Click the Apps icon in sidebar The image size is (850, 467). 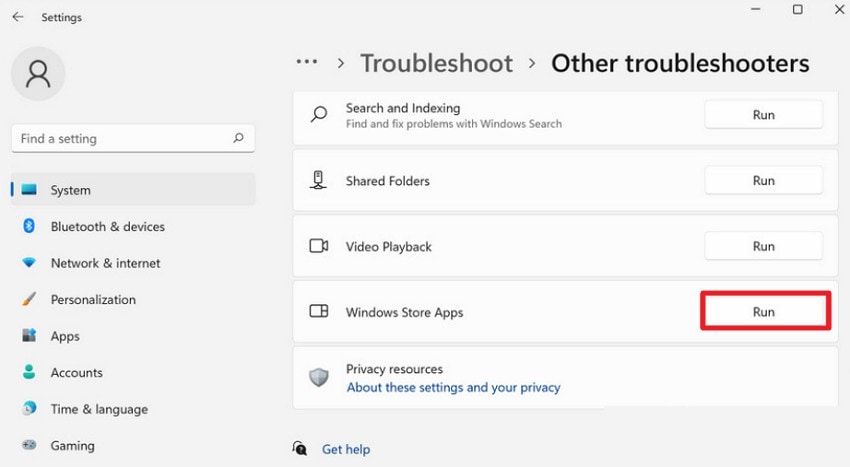coord(29,335)
